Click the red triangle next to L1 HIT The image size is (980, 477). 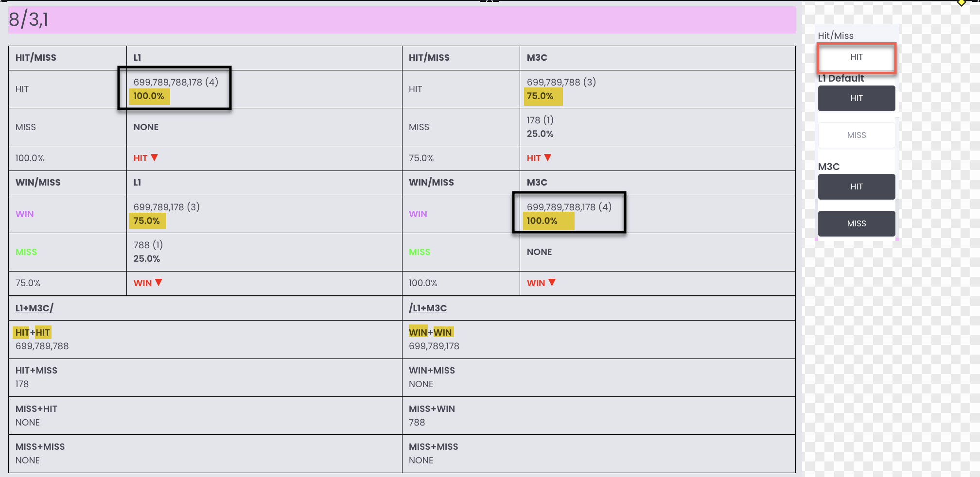coord(155,157)
